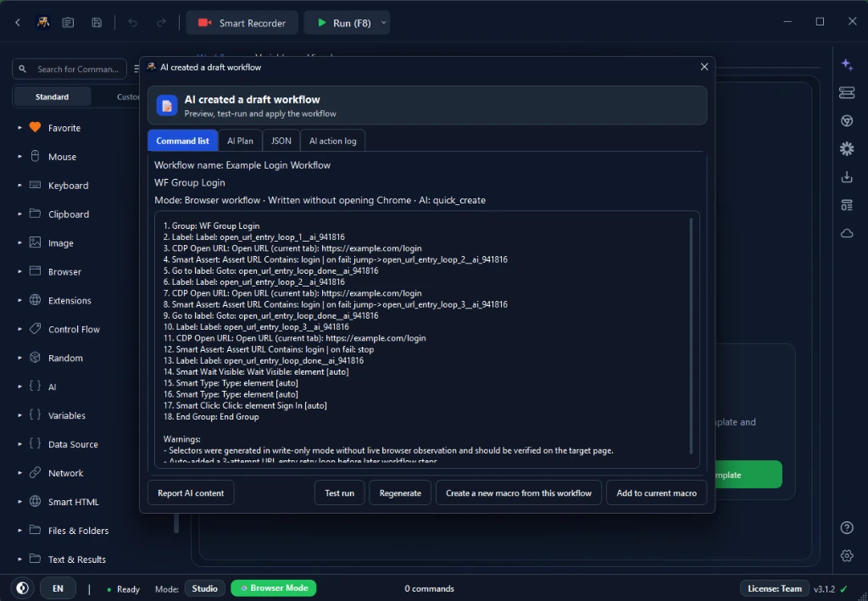
Task: Click the cloud icon in right sidebar
Action: click(847, 234)
